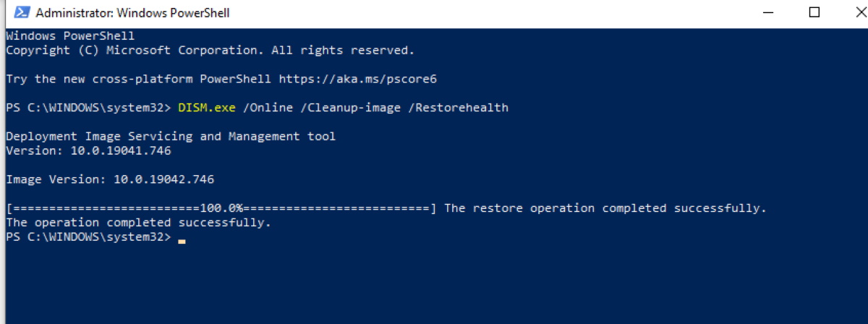868x324 pixels.
Task: Click "The restore operation completed successfully." message
Action: point(605,208)
